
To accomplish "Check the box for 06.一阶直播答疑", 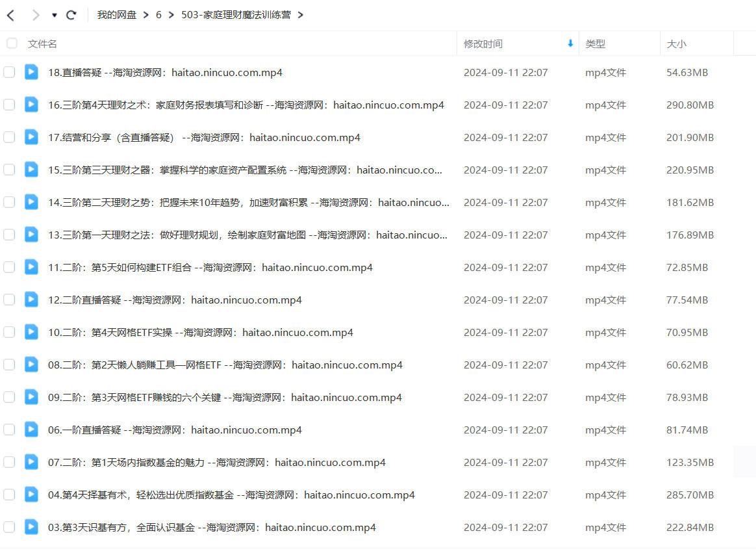I will tap(9, 430).
